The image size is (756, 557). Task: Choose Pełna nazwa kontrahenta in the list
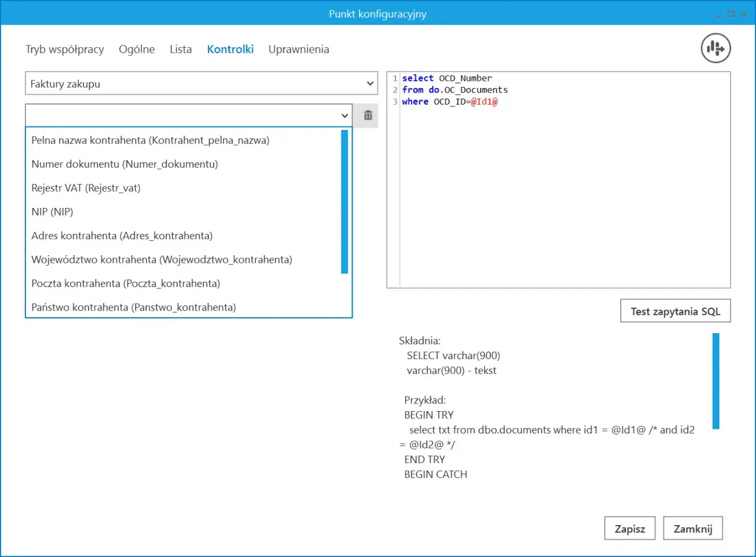(x=183, y=140)
